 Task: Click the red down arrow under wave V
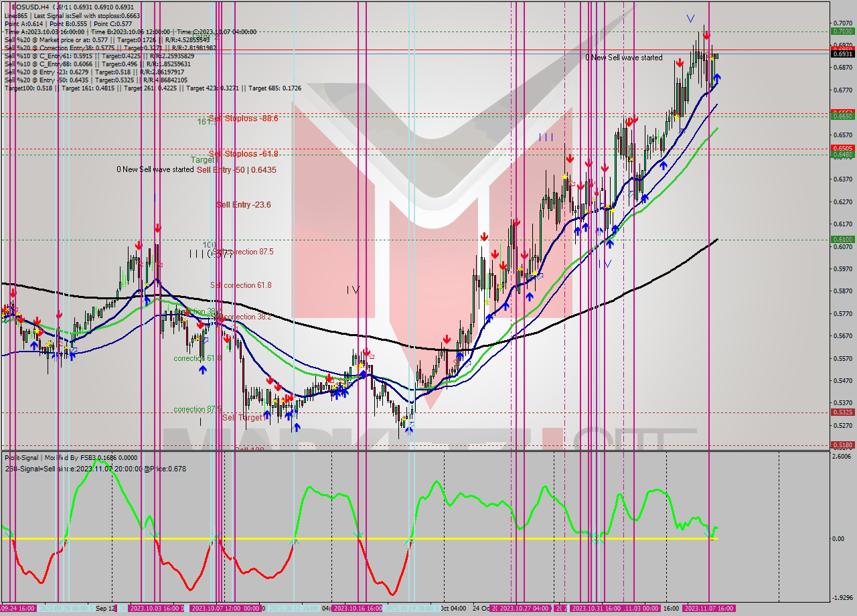[x=706, y=35]
